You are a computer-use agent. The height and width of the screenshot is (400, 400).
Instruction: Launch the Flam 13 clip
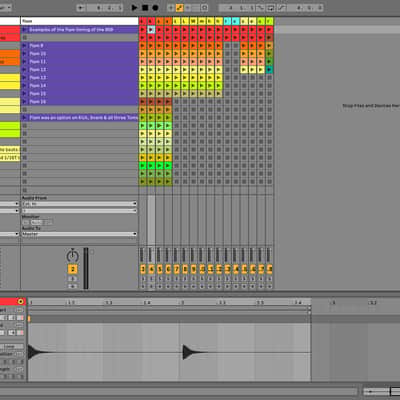coord(25,77)
